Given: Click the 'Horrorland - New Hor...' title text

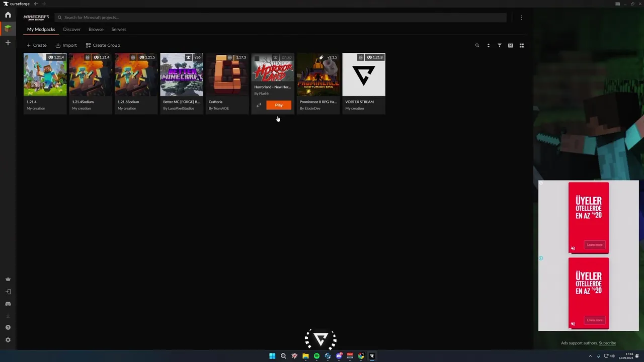Looking at the screenshot, I should coord(272,87).
